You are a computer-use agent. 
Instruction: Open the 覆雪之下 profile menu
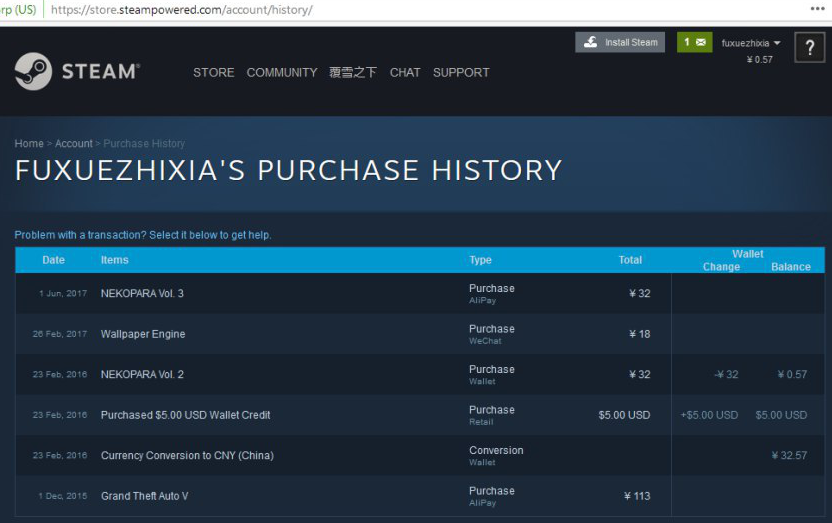coord(353,72)
